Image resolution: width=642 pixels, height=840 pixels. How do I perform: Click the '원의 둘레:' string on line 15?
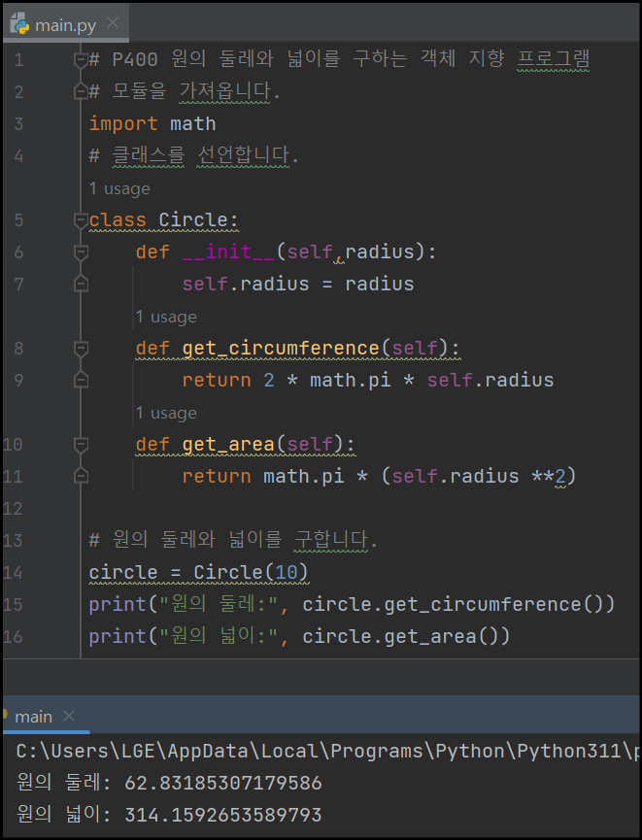(219, 604)
